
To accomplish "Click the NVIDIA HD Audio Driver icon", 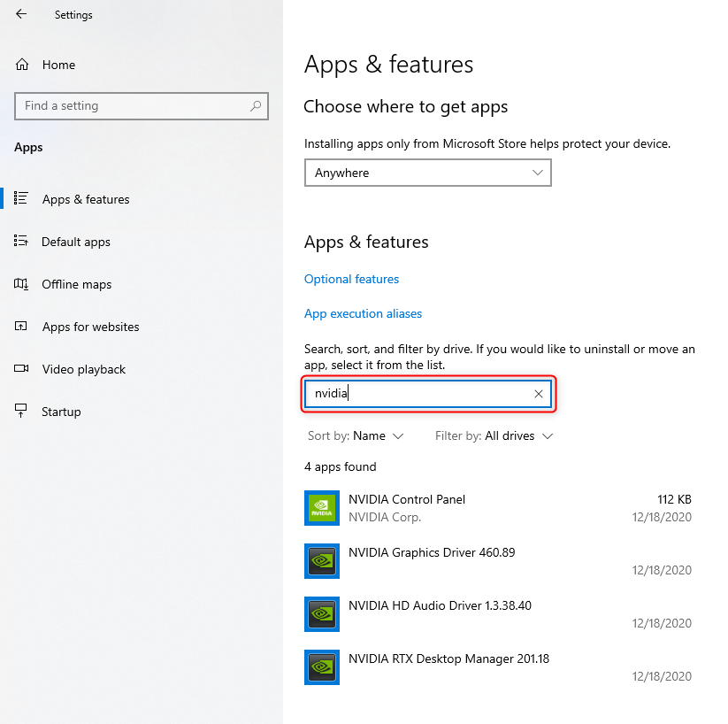I will [x=322, y=614].
